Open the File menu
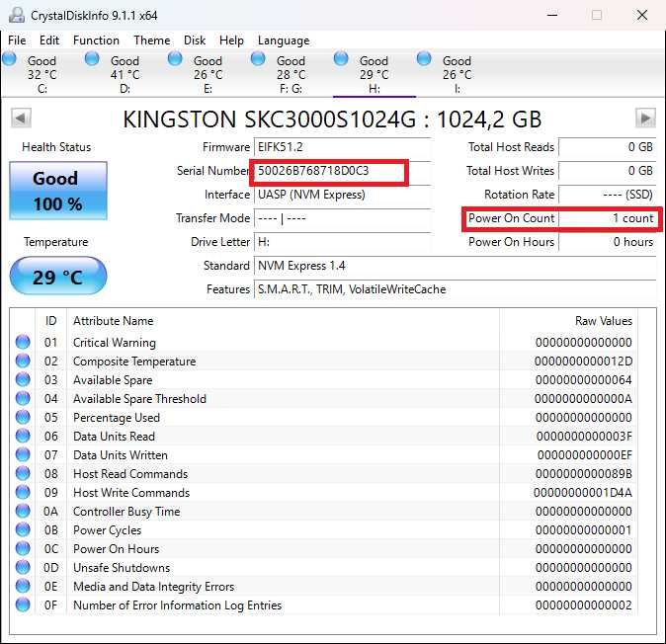 (x=17, y=40)
